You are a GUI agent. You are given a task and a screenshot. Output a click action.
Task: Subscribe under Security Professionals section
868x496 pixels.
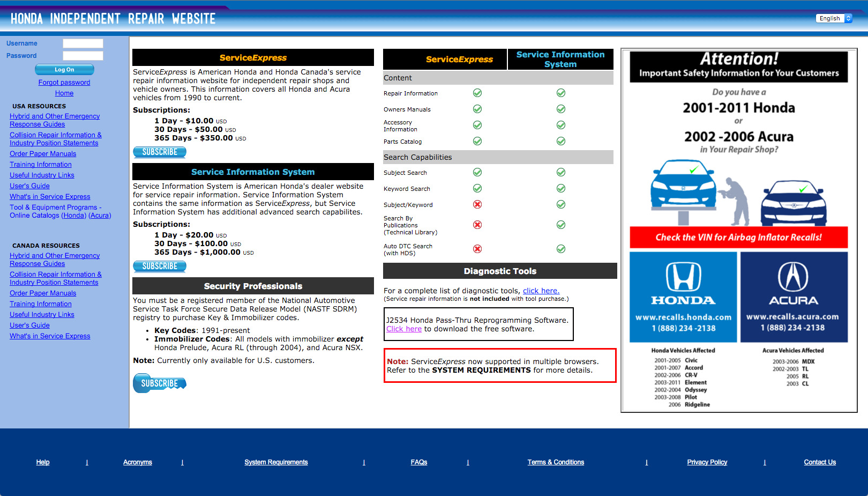[160, 383]
